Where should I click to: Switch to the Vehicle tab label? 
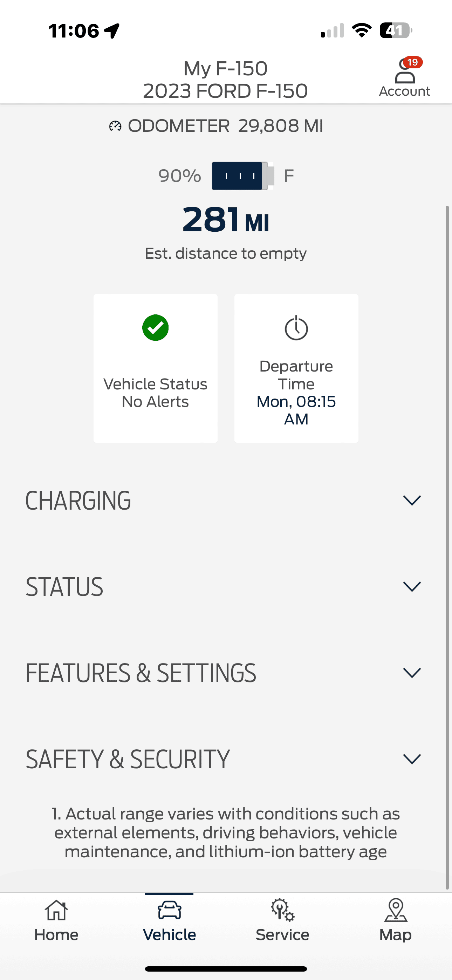[170, 935]
